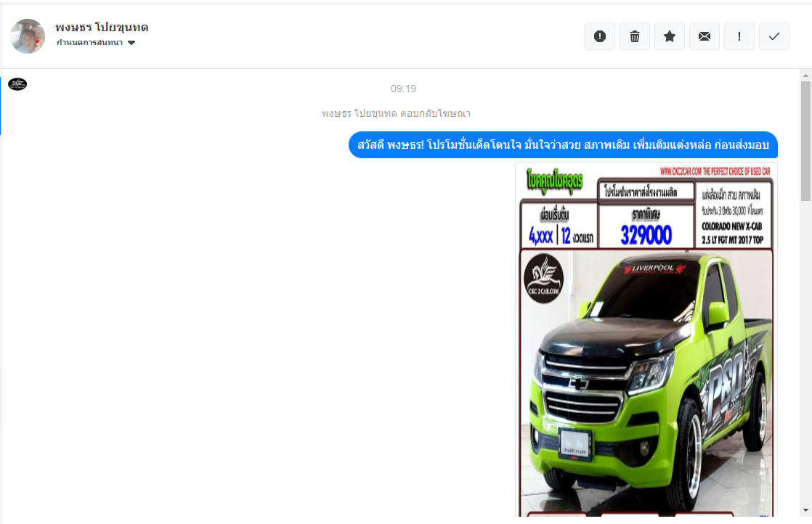The image size is (812, 524).
Task: Click the 09:19 timestamp
Action: pos(403,89)
